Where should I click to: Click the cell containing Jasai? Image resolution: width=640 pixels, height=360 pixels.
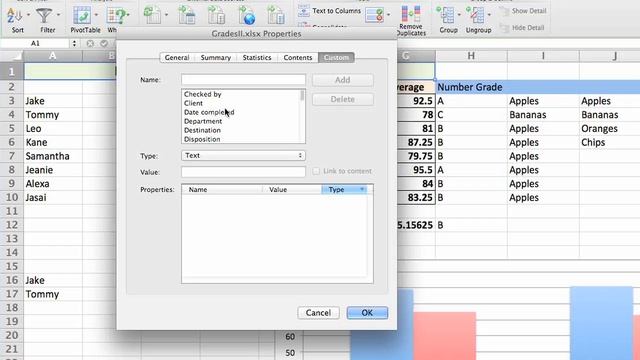[x=53, y=198]
